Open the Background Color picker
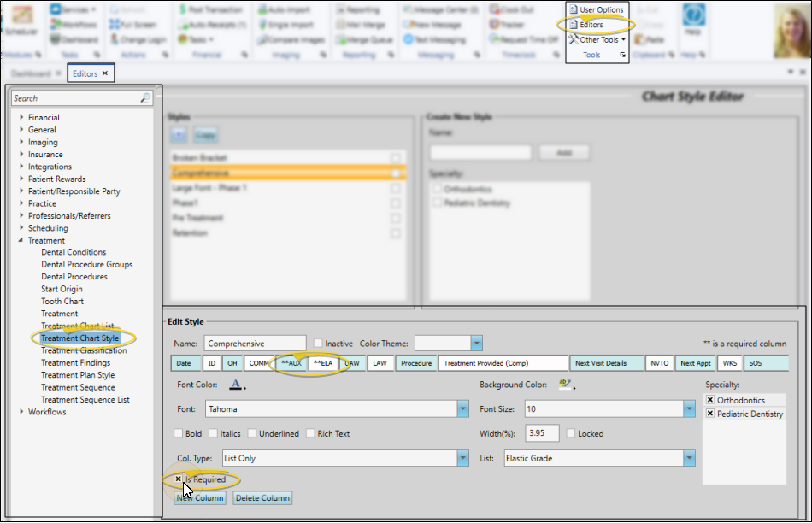This screenshot has width=812, height=523. (564, 386)
